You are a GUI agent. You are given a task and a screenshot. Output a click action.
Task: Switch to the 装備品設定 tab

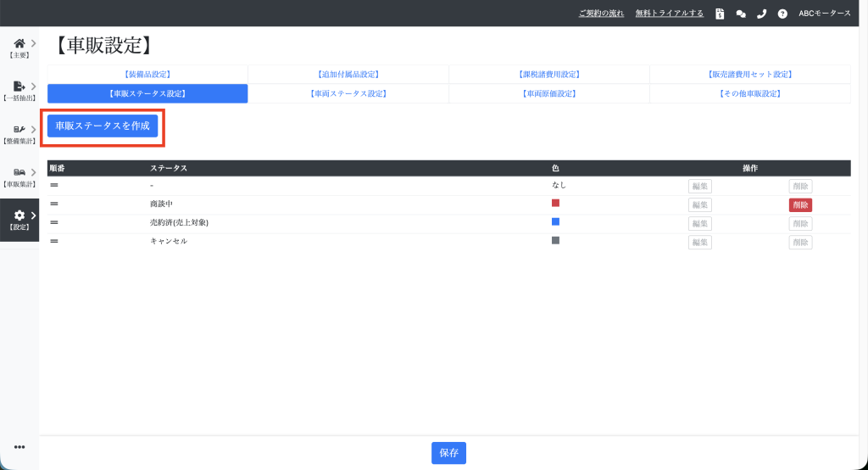click(147, 75)
